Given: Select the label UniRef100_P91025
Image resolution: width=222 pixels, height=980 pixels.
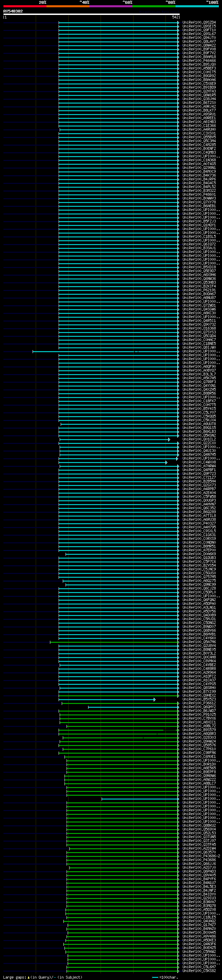Looking at the screenshot, I should click(x=199, y=715).
